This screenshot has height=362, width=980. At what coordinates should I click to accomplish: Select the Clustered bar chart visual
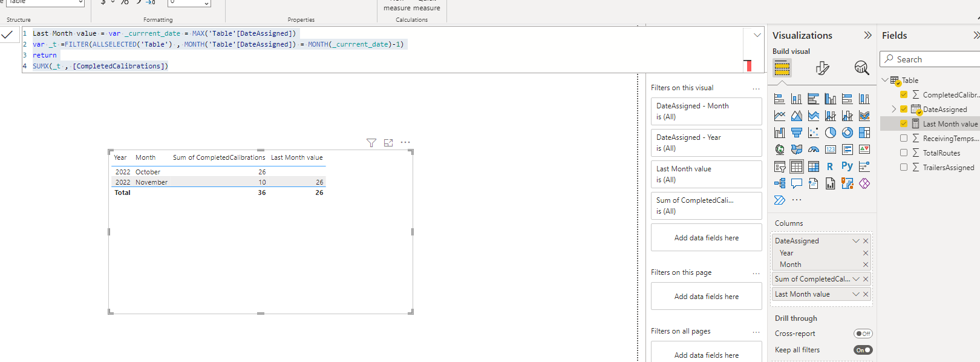tap(813, 99)
